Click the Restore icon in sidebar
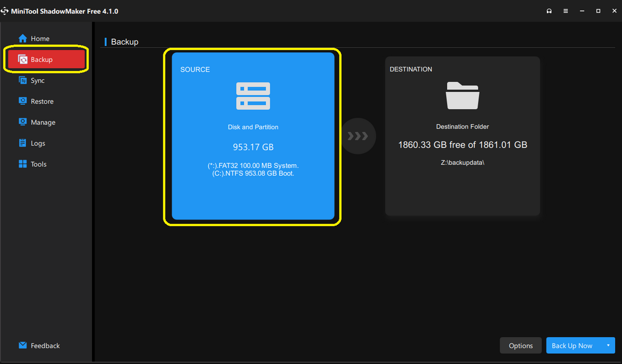 pyautogui.click(x=23, y=101)
